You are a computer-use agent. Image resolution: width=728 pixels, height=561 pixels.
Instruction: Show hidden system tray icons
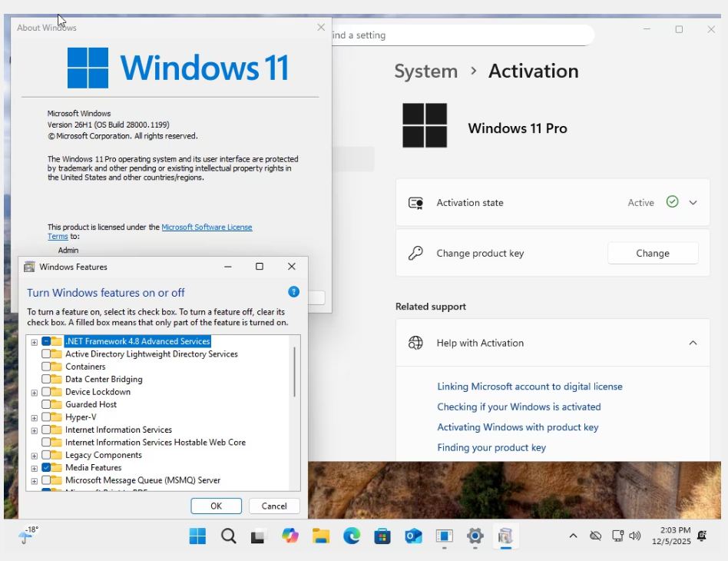click(574, 536)
